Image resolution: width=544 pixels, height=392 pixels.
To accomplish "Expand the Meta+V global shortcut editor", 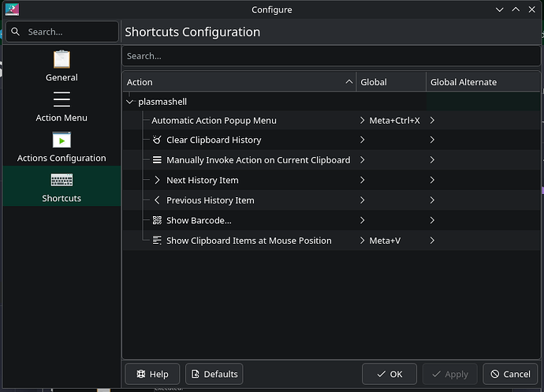I will tap(362, 241).
